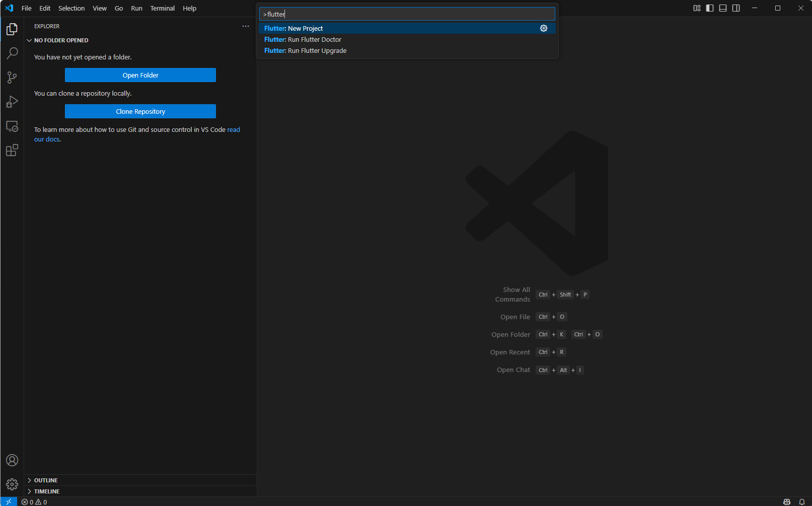Configure keybinding gear for Flutter: New Project
Screen dimensions: 812x506
click(544, 28)
